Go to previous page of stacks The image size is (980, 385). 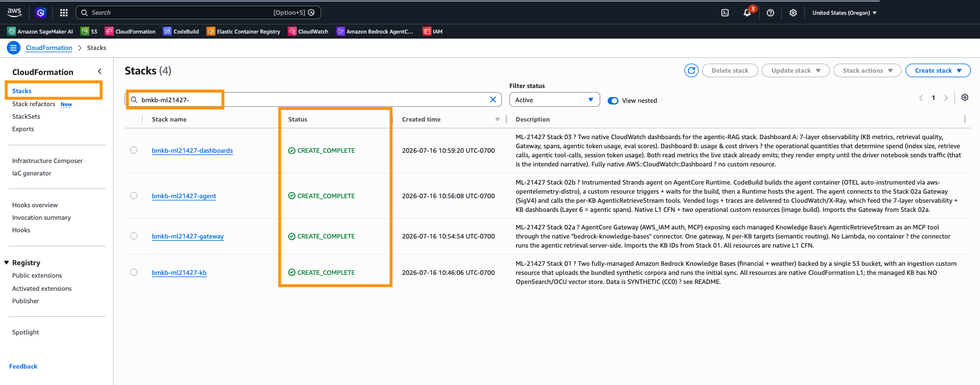coord(921,98)
